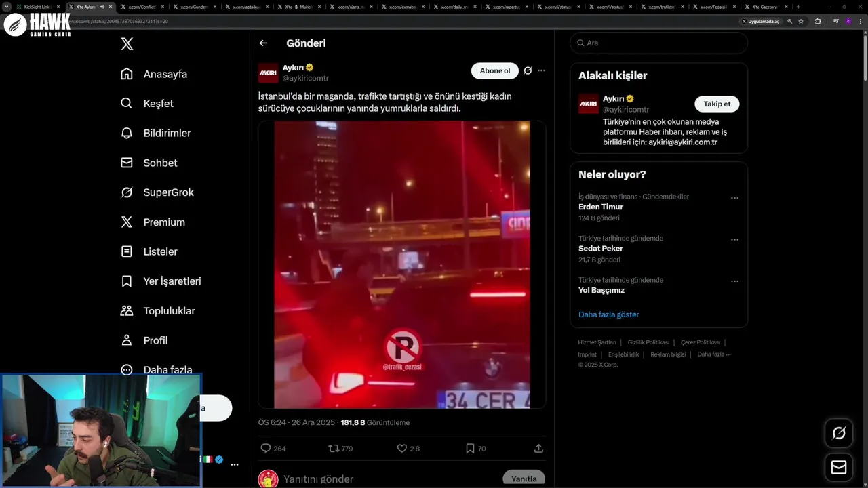Mute audio on X'te Aykırı tab
This screenshot has width=868, height=488.
coord(102,7)
